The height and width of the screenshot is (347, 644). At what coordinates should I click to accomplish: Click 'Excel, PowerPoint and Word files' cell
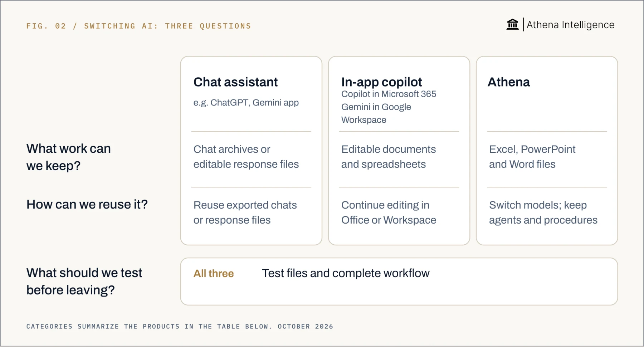point(532,157)
